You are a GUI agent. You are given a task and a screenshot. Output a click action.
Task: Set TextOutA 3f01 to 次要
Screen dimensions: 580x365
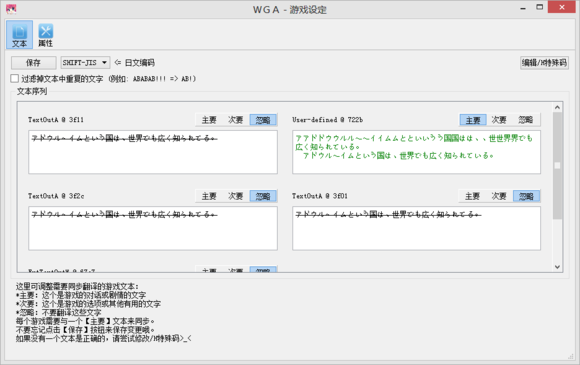click(x=499, y=196)
